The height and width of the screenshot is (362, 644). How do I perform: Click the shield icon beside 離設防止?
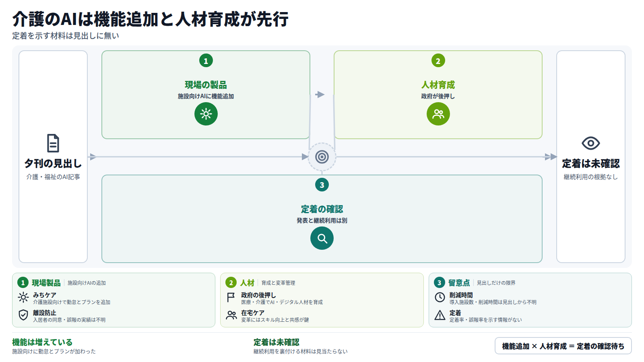pyautogui.click(x=23, y=315)
